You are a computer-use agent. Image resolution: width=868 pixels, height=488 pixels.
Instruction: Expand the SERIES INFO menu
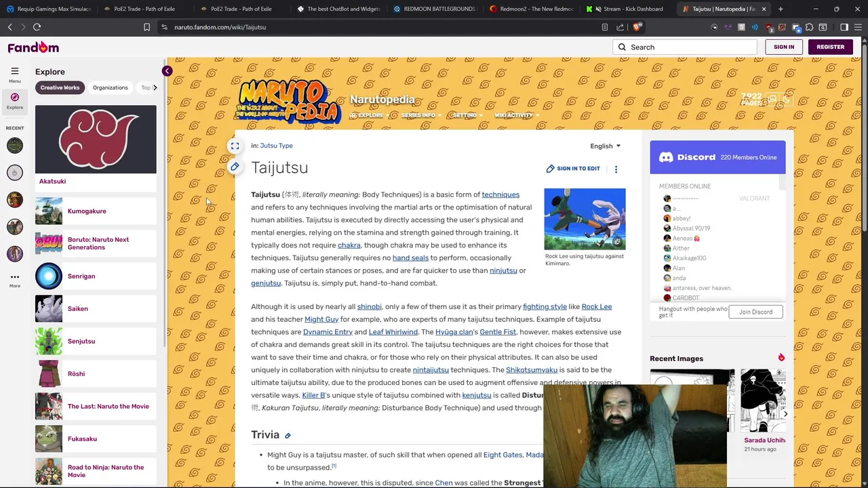(421, 115)
